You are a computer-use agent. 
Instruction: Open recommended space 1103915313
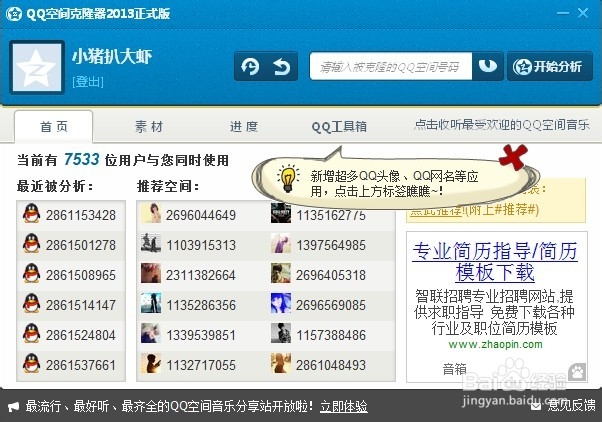201,245
